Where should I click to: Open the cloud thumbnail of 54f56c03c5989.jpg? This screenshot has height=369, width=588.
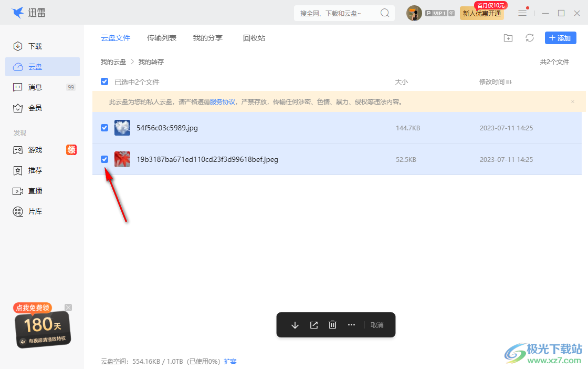[122, 128]
